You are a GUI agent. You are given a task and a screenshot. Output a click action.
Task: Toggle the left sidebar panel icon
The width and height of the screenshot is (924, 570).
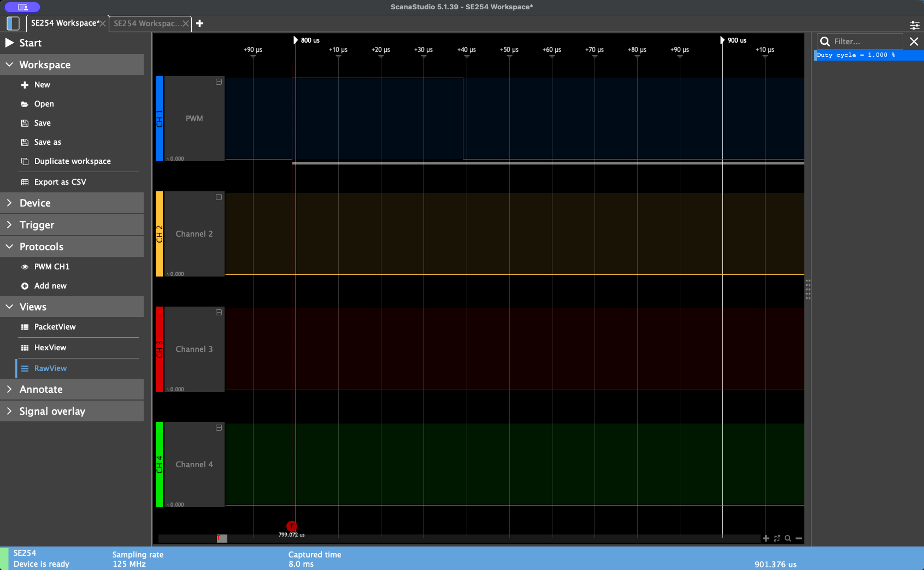pos(13,23)
